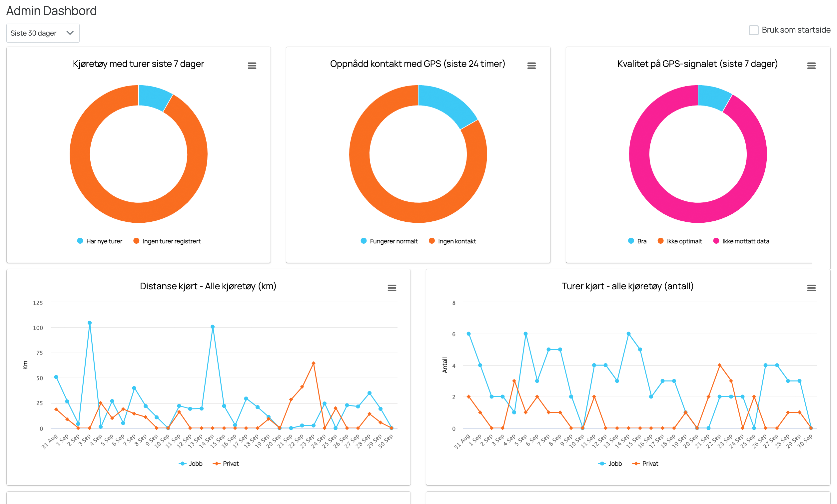Click the 22 Sep Privat peak in Turer kjørt
Image resolution: width=837 pixels, height=504 pixels.
click(719, 365)
